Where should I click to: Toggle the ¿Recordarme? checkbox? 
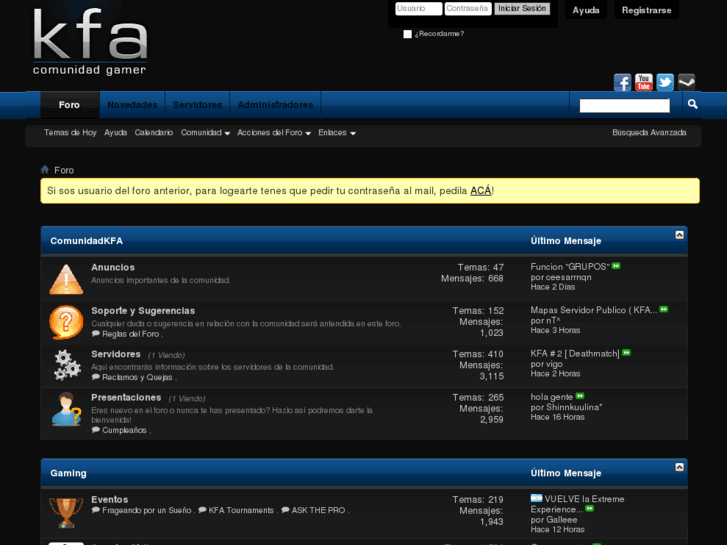point(408,34)
